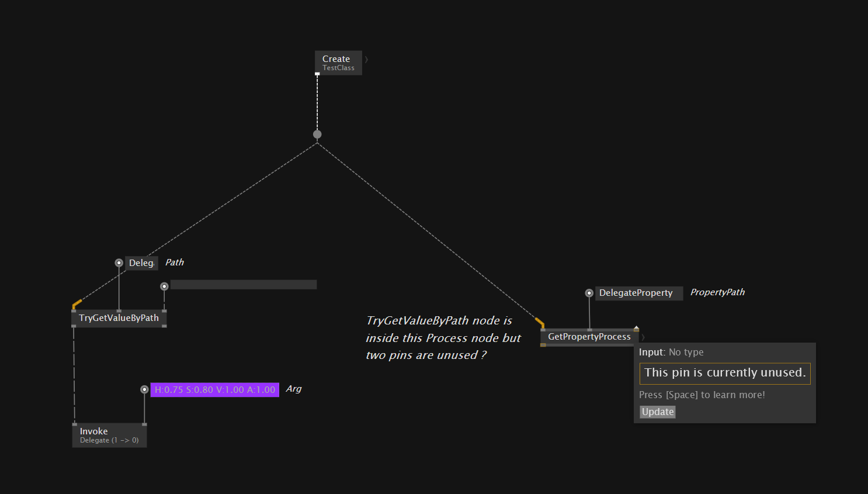
Task: Click the circle handle of the Deleg IOBox
Action: (119, 263)
